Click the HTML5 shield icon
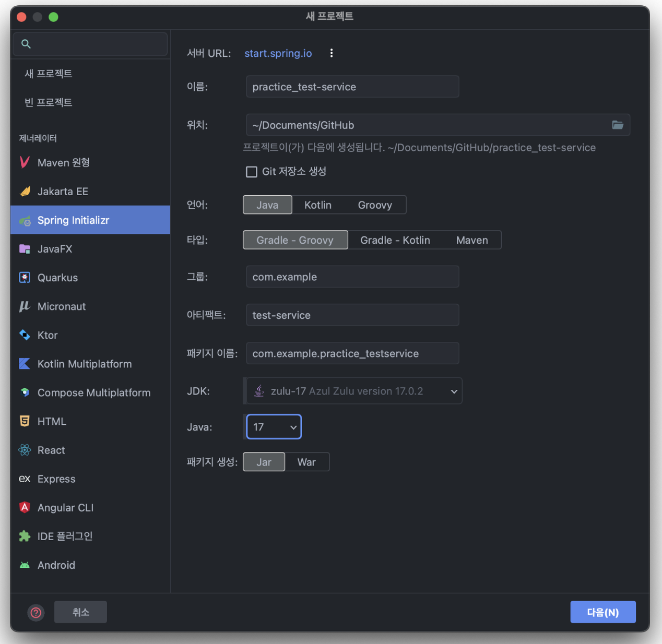 tap(25, 421)
